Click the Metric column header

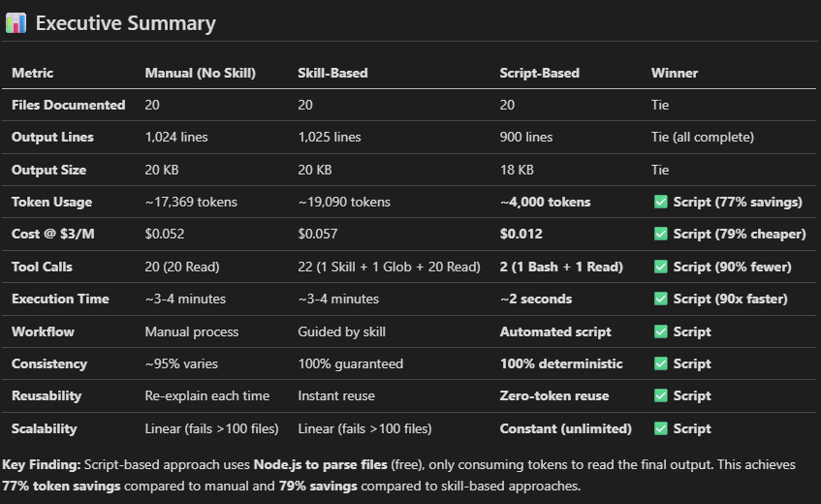point(32,73)
